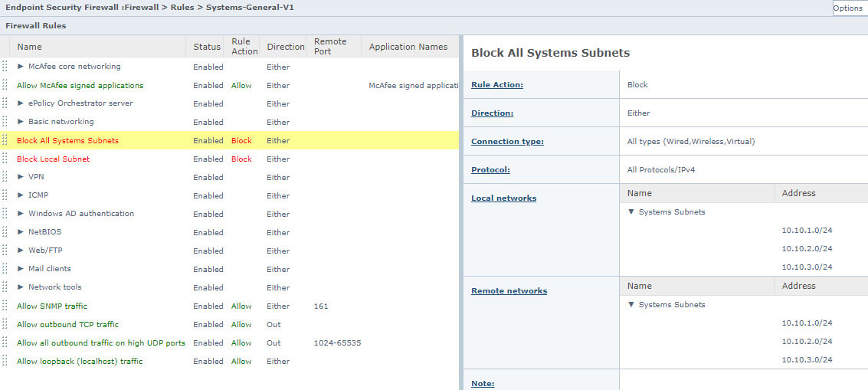Click drag handle of high UDP ports row
The width and height of the screenshot is (868, 390).
tap(5, 342)
